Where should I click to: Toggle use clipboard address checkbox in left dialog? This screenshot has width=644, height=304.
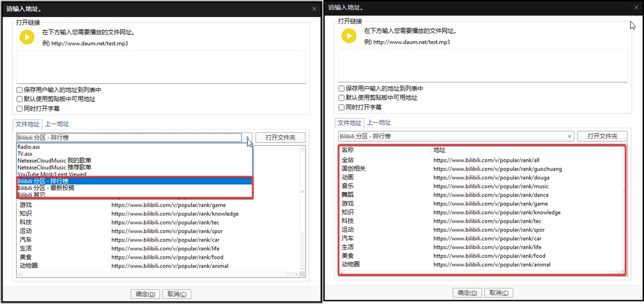pyautogui.click(x=20, y=99)
